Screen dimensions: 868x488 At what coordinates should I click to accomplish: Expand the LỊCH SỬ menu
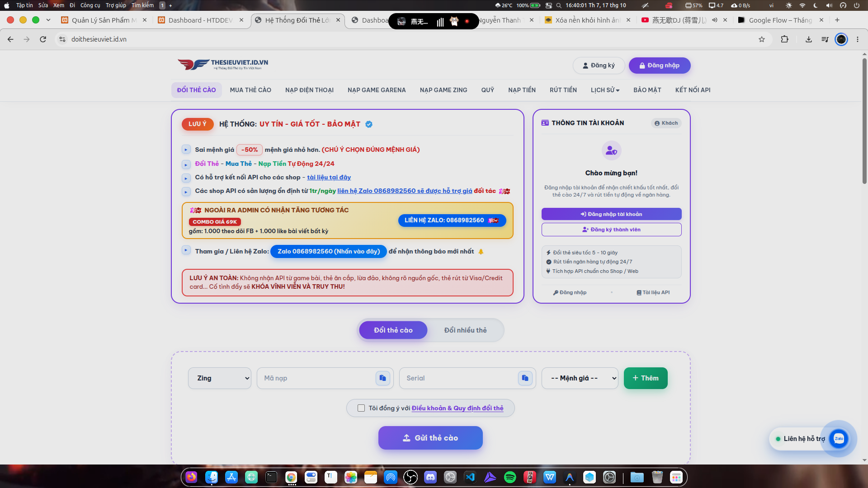coord(605,90)
